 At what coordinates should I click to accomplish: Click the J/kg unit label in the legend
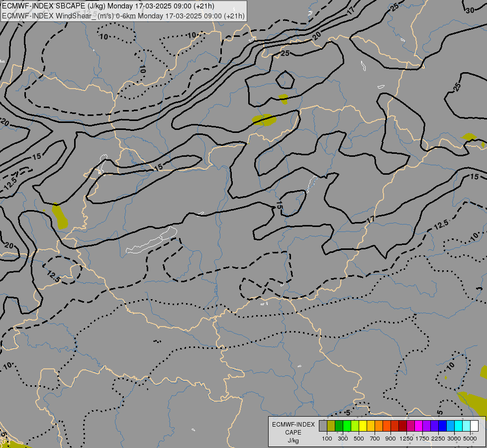point(293,441)
